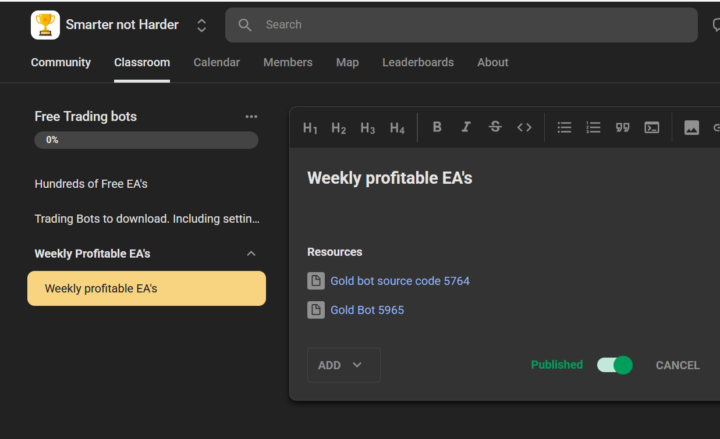This screenshot has width=720, height=439.
Task: Click the CANCEL button
Action: click(x=677, y=366)
